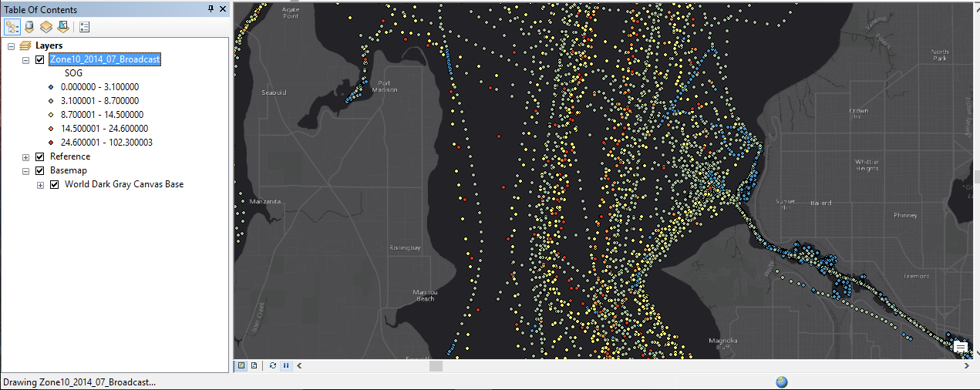The image size is (980, 390).
Task: Open the table of contents Options button
Action: pyautogui.click(x=84, y=27)
